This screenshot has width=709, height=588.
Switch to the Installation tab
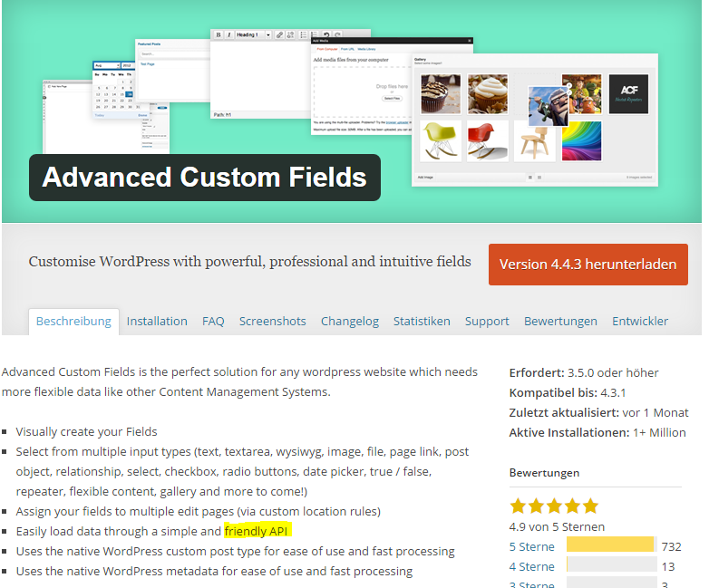pyautogui.click(x=157, y=322)
